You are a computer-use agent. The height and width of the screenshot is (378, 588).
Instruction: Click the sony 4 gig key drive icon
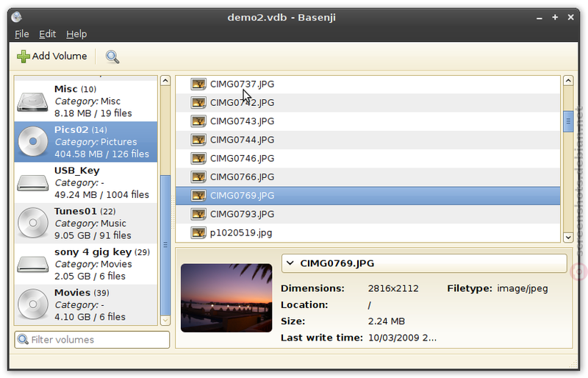click(32, 264)
